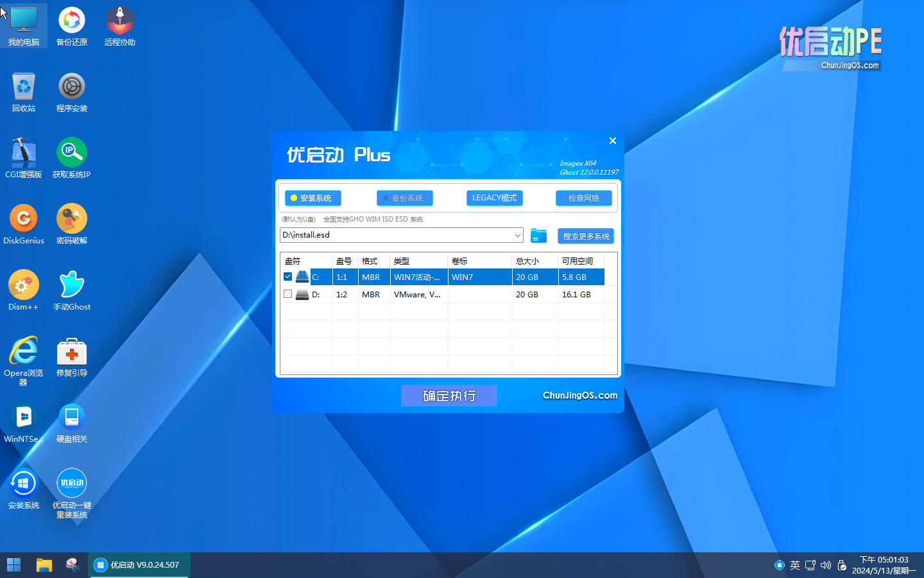Viewport: 924px width, 578px height.
Task: Launch Dism++ from the desktop
Action: [24, 290]
